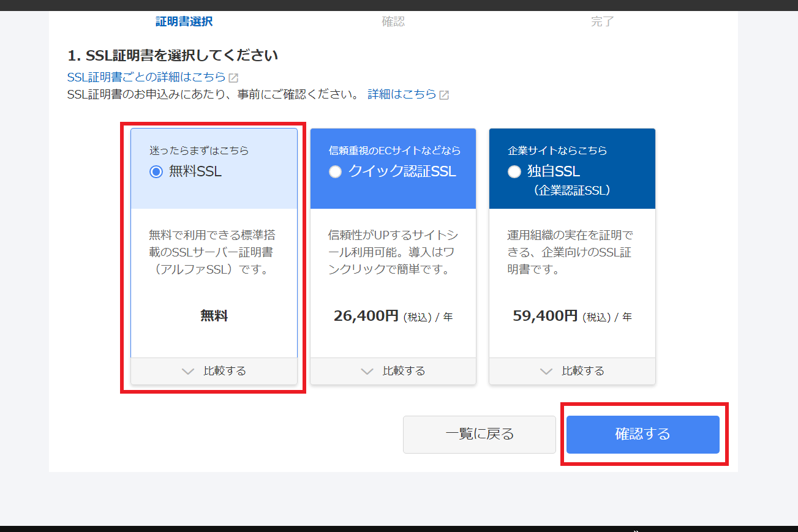
Task: Click external-link icon after SSL証明書ごとの詳細はこちら
Action: [233, 78]
